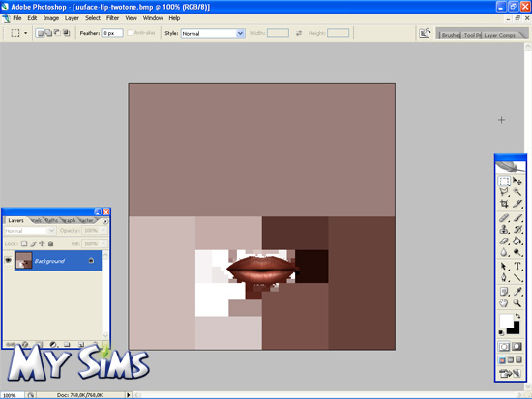Expand the Layers panel options menu arrow
This screenshot has width=532, height=399.
(105, 221)
